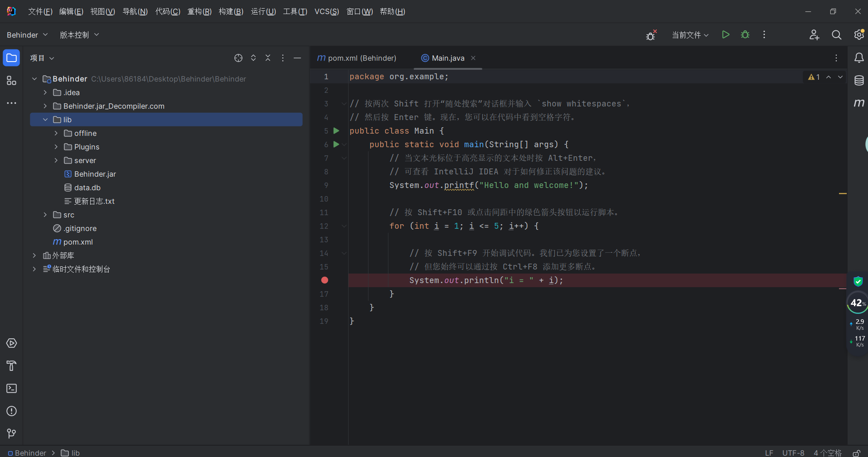Image resolution: width=868 pixels, height=457 pixels.
Task: Open the VCS(S) menu
Action: click(x=327, y=12)
